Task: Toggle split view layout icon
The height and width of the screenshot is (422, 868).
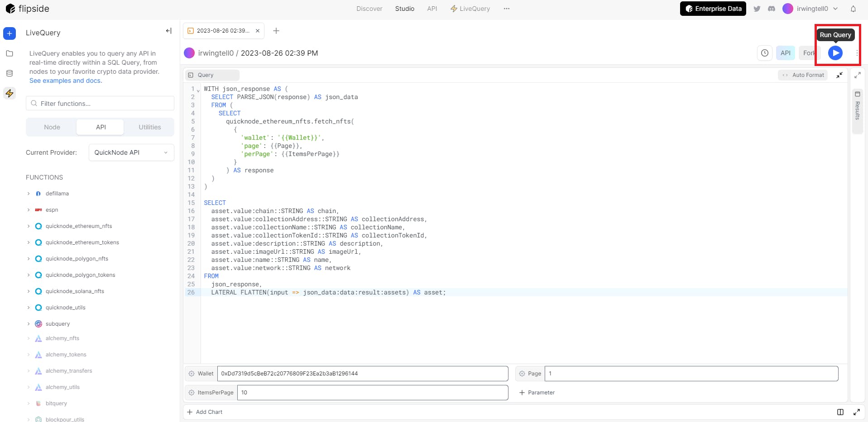Action: tap(840, 412)
